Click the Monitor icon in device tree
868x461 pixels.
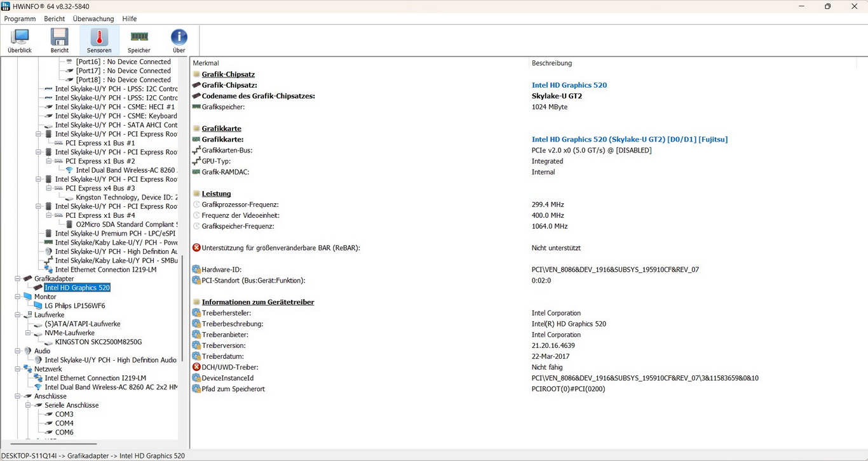[27, 297]
